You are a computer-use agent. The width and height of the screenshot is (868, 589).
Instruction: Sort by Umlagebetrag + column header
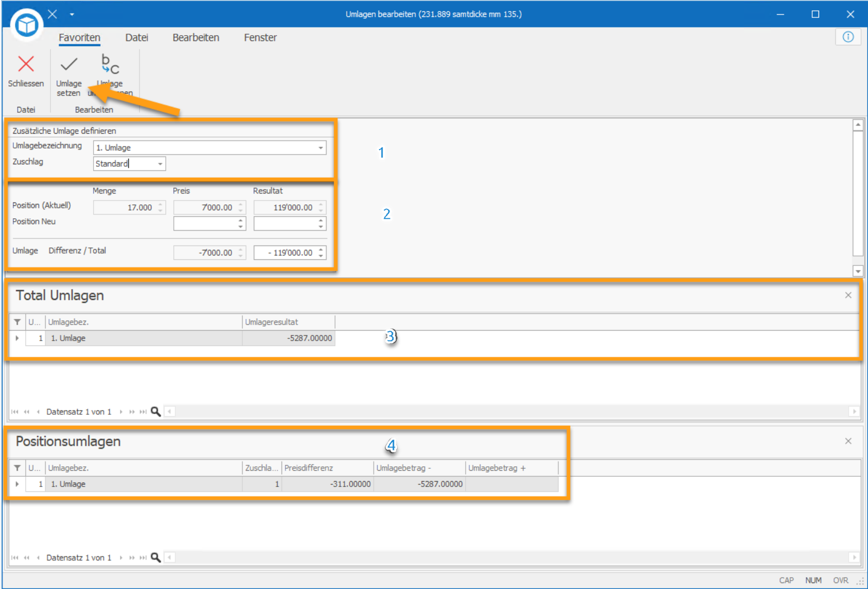512,468
